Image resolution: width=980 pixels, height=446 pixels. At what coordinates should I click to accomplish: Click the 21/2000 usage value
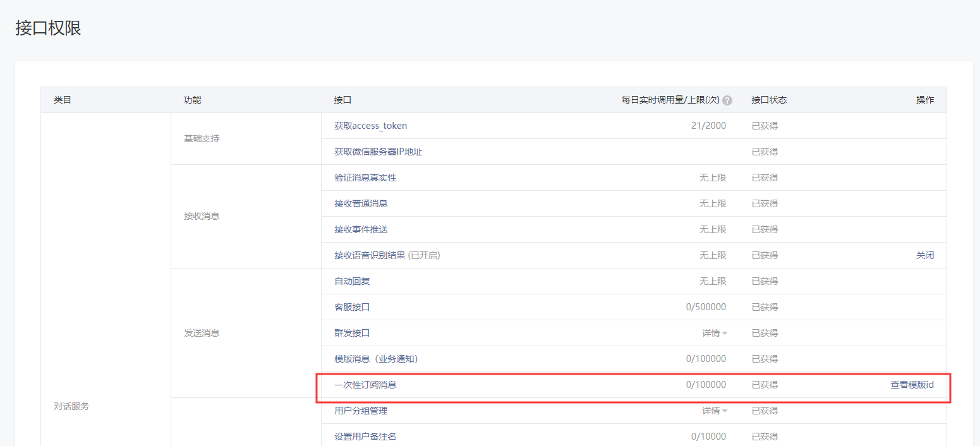pyautogui.click(x=708, y=126)
